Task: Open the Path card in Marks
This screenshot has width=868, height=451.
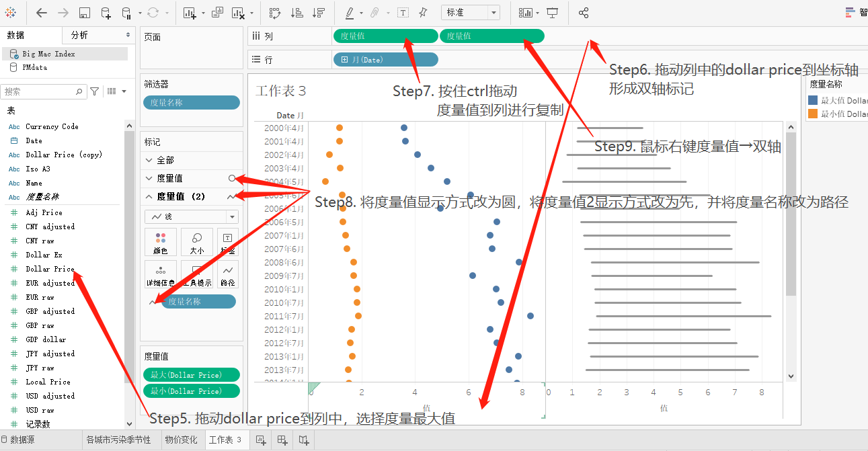Action: tap(227, 274)
